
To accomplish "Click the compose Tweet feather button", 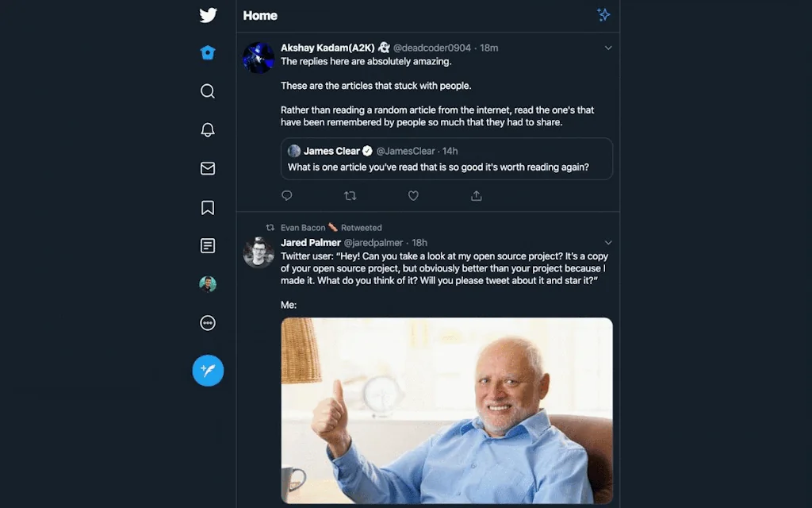I will [x=208, y=371].
